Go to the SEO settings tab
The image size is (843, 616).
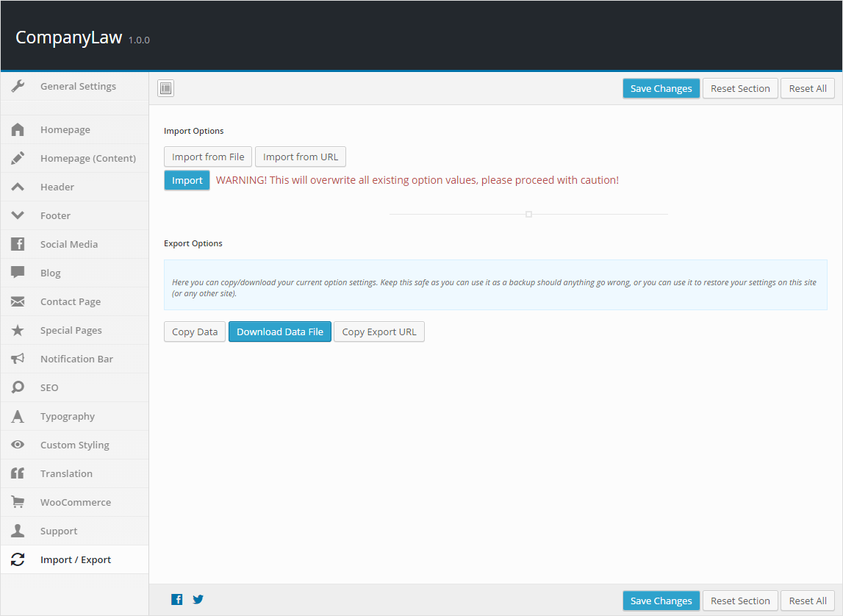click(x=49, y=387)
